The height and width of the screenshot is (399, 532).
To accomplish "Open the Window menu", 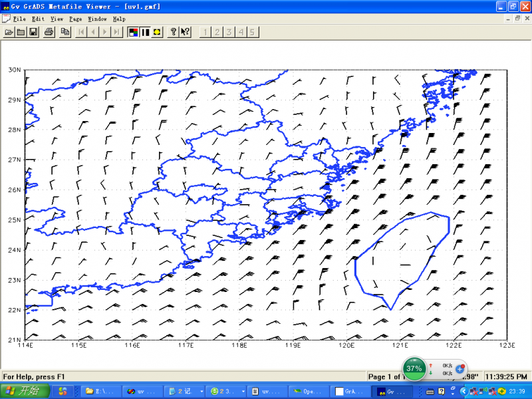I will pos(96,19).
